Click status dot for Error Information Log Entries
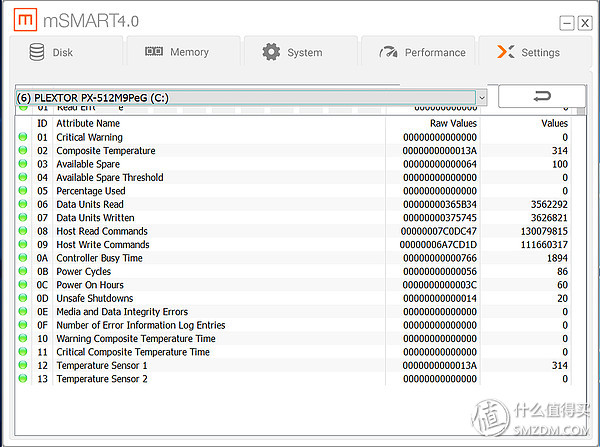The width and height of the screenshot is (600, 447). [x=23, y=325]
